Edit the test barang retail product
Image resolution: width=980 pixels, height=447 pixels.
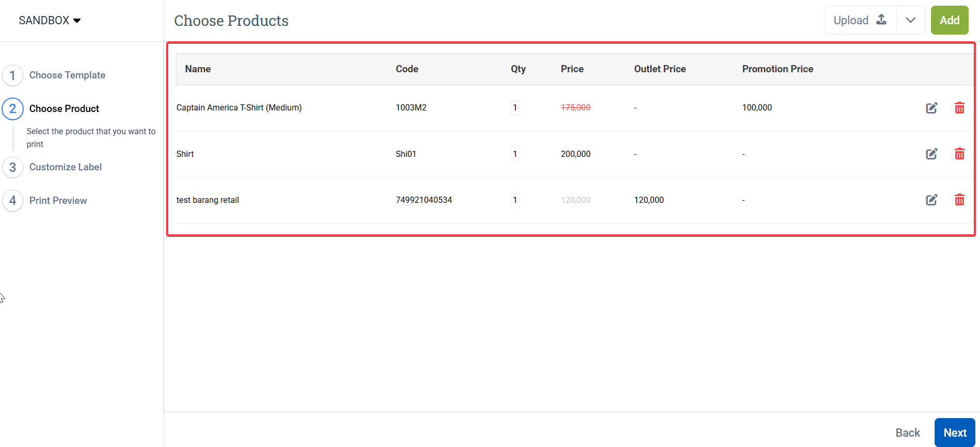pyautogui.click(x=931, y=200)
